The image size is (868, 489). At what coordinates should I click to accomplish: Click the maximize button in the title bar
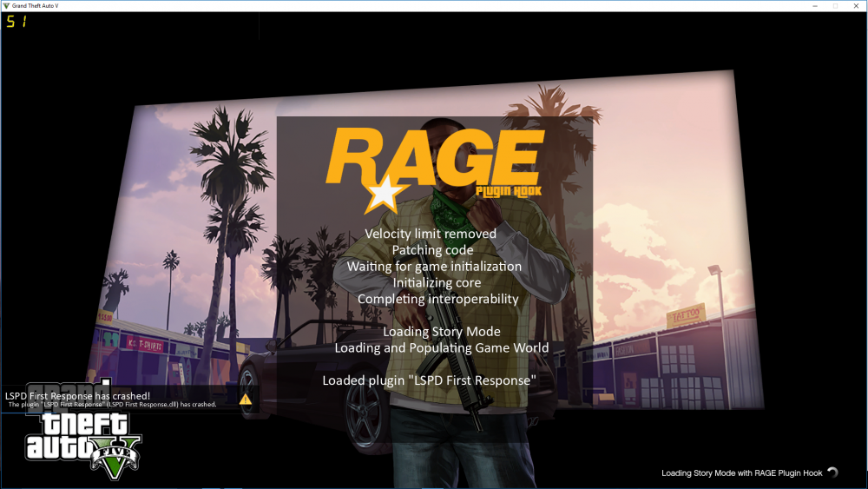click(835, 5)
